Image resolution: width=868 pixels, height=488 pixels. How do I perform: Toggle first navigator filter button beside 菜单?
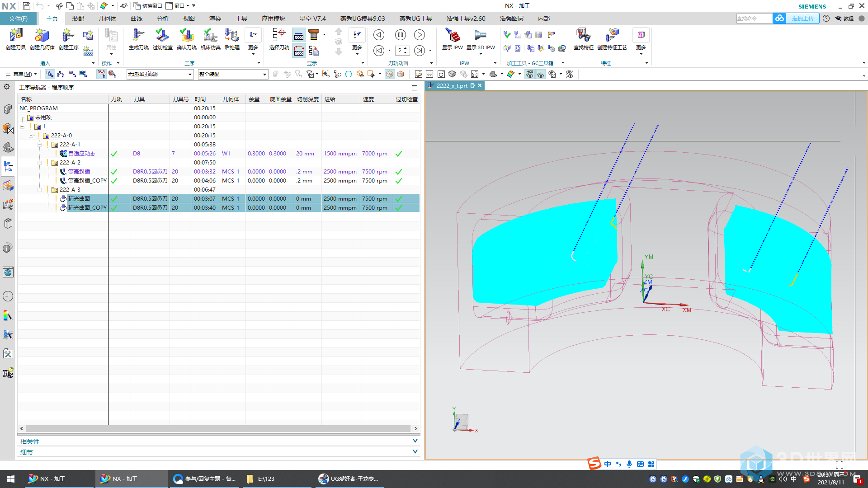coord(50,74)
